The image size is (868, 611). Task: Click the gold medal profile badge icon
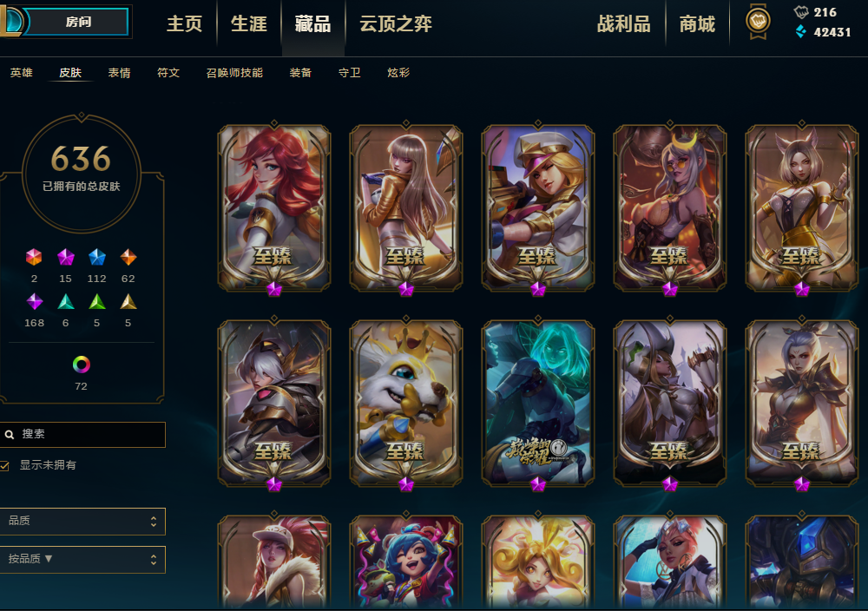tap(758, 21)
